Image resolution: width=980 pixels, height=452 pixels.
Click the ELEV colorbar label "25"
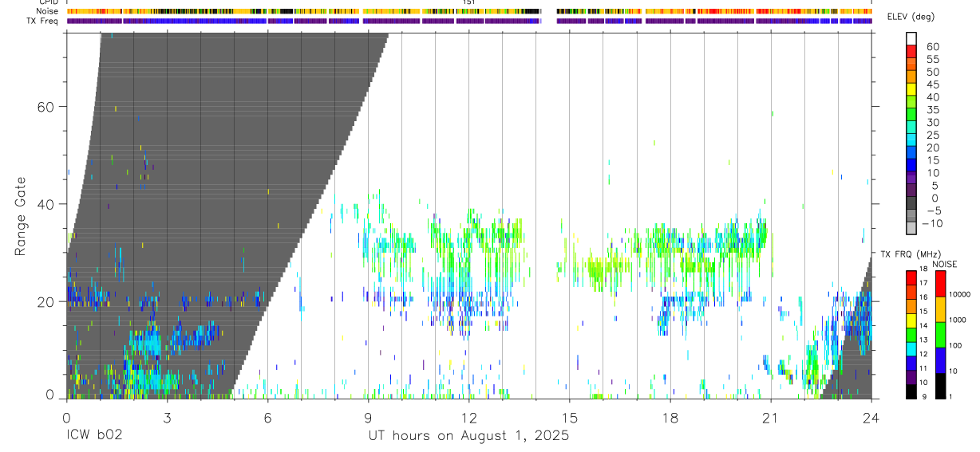tap(933, 135)
